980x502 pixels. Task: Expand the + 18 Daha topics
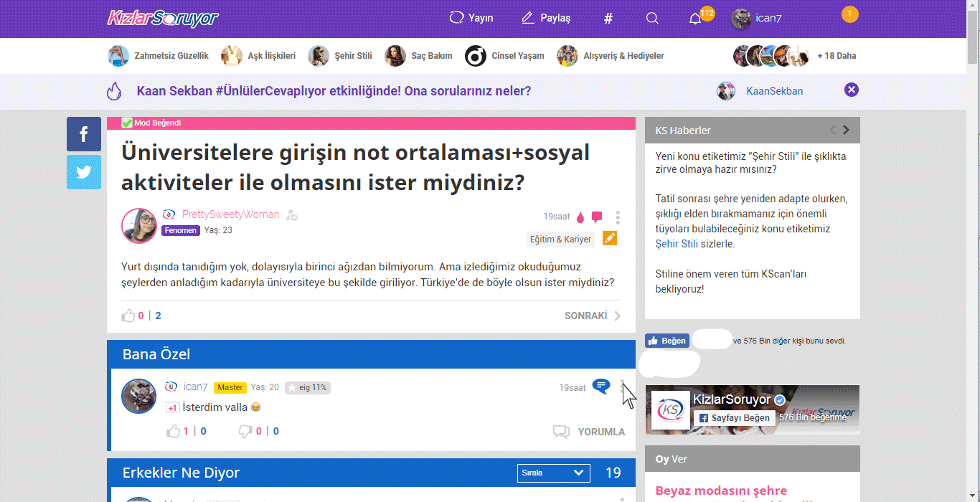tap(837, 56)
